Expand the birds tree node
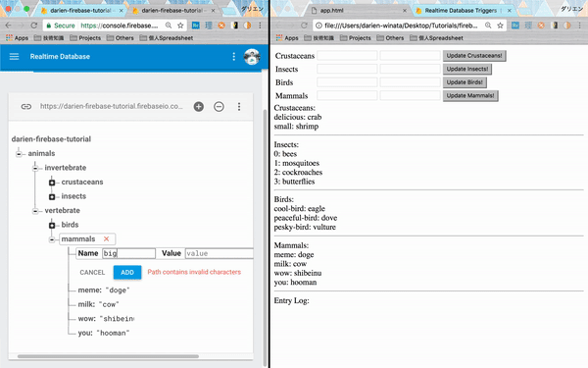 coord(52,225)
